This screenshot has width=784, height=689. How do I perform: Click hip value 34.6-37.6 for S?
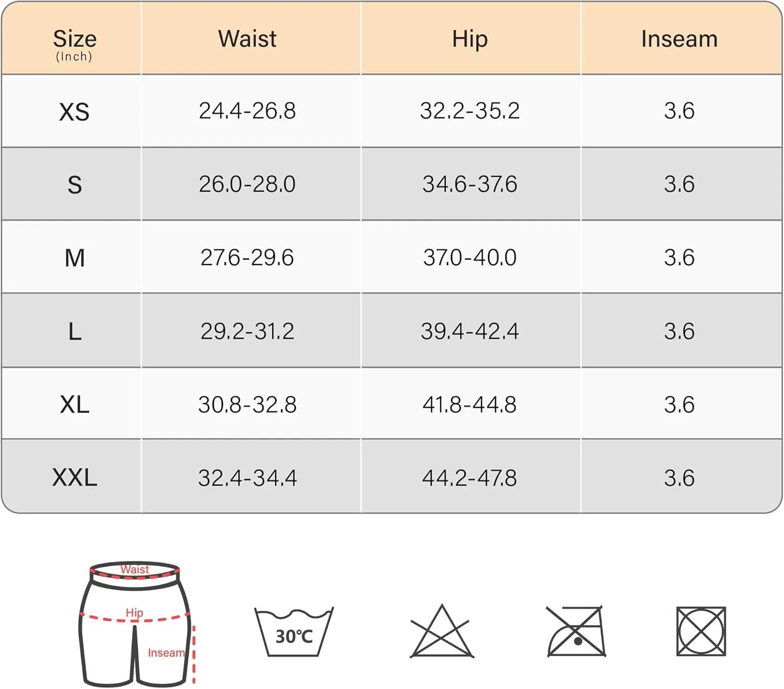click(x=470, y=184)
